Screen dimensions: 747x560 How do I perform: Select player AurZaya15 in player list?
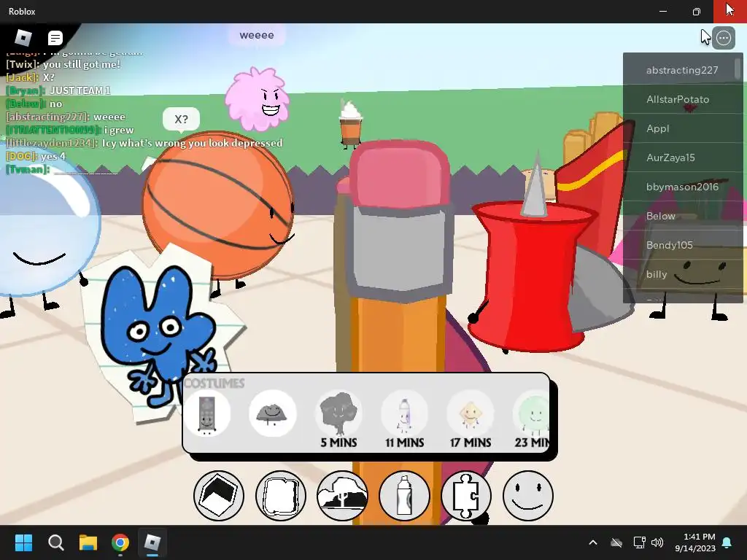pos(682,157)
